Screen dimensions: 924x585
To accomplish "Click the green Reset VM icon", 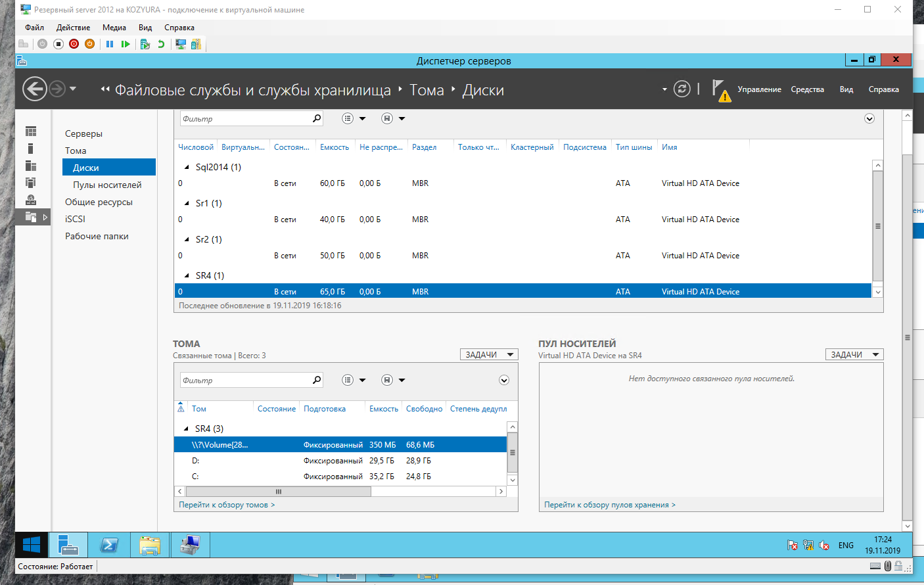I will [x=126, y=44].
